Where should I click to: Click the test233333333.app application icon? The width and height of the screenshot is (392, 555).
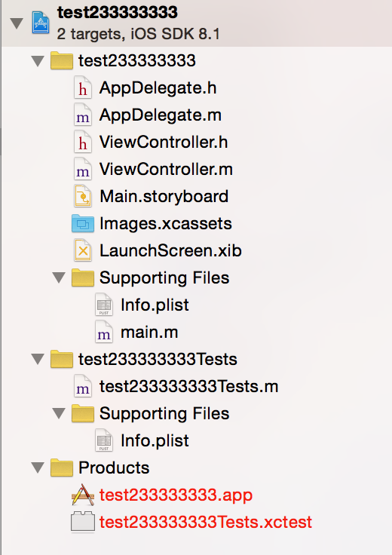(x=83, y=495)
